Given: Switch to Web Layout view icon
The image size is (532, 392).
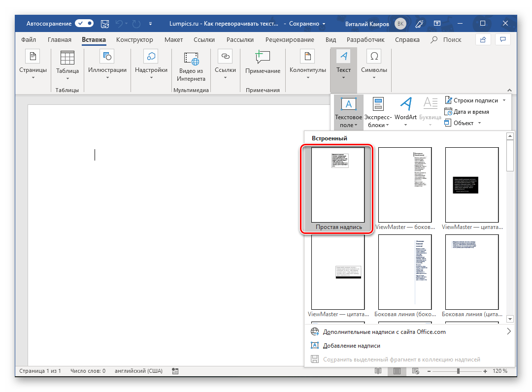Looking at the screenshot, I should point(415,371).
